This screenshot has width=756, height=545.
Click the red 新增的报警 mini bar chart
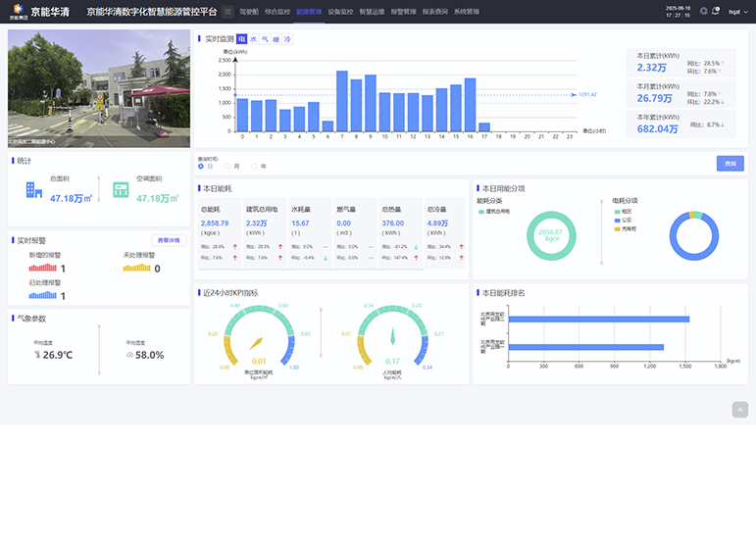42,268
